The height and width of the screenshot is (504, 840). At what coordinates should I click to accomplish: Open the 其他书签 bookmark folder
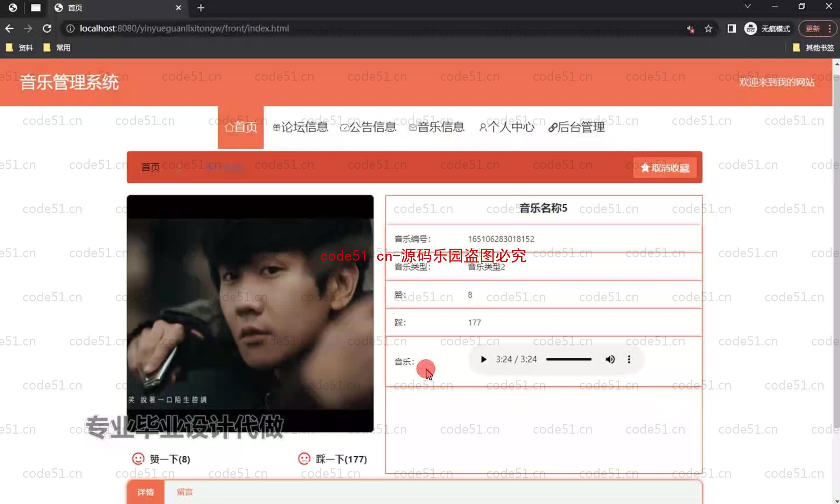coord(814,48)
